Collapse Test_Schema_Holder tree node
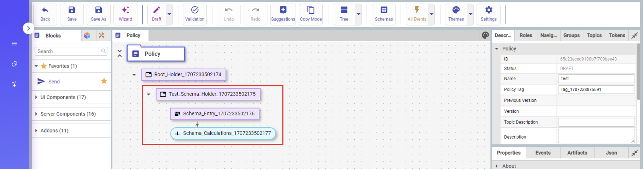Viewport: 644px width, 170px height. 148,94
